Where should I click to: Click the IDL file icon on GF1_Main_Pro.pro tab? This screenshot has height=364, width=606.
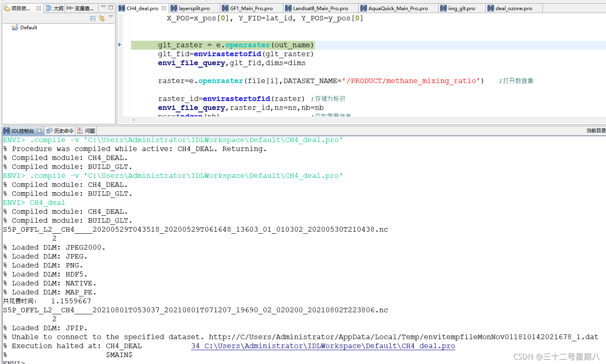(x=225, y=8)
